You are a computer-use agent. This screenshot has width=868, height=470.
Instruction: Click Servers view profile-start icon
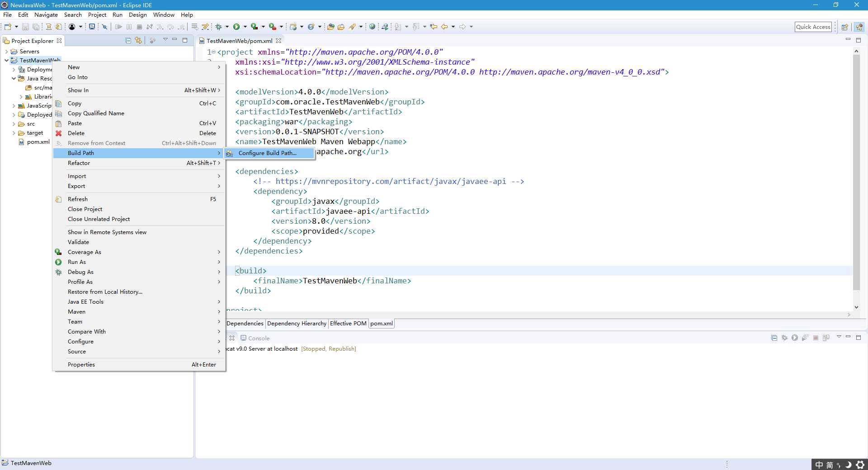[x=805, y=338]
